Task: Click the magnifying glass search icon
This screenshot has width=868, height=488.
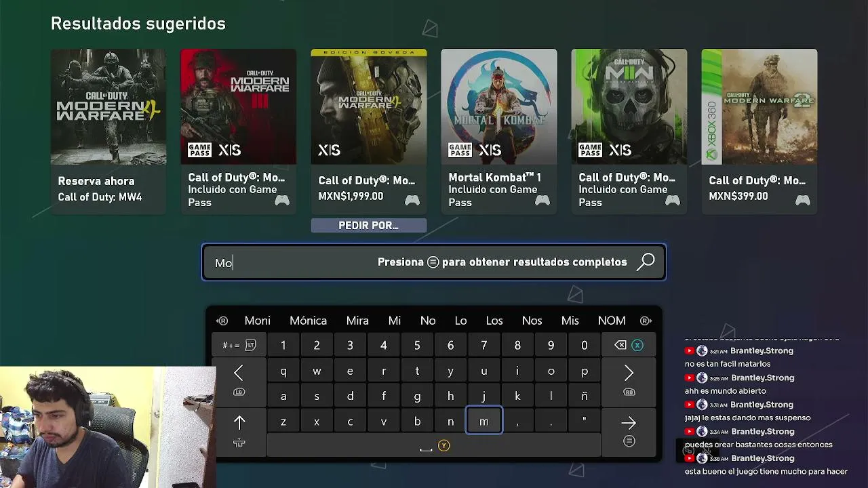Action: (646, 262)
